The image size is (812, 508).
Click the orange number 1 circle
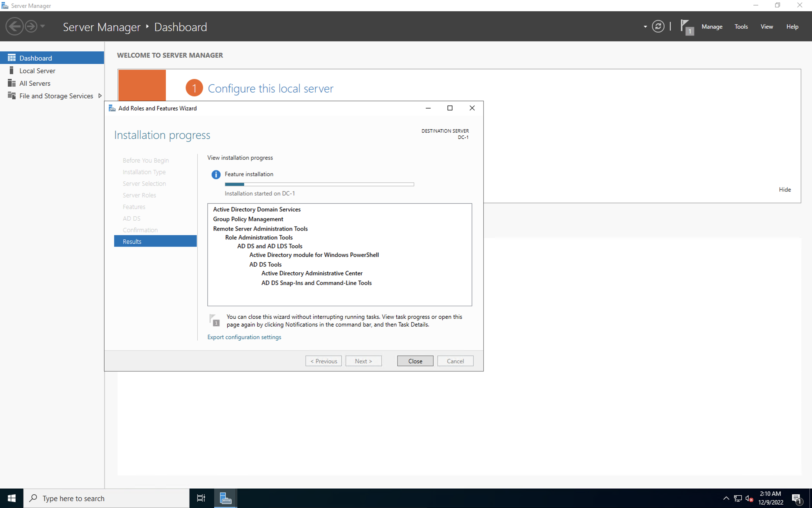click(x=194, y=88)
